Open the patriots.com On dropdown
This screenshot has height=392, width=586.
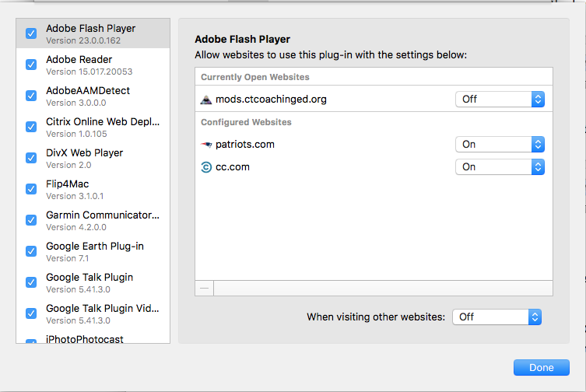click(x=500, y=145)
